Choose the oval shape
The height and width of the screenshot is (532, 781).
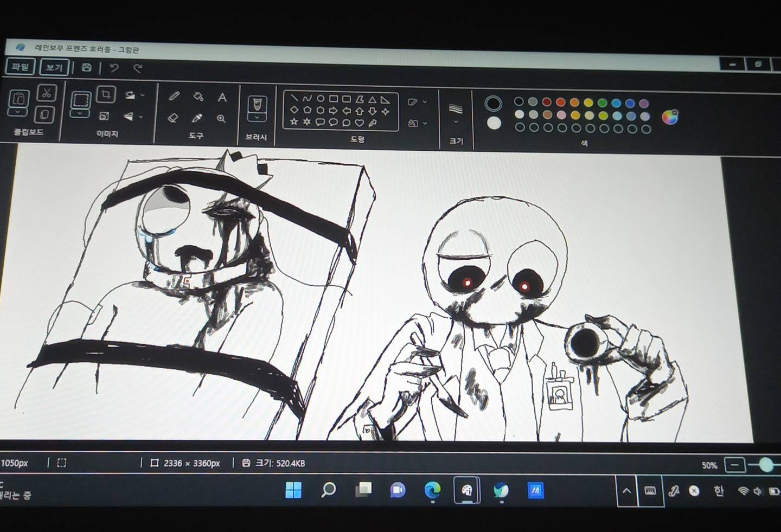(x=320, y=99)
